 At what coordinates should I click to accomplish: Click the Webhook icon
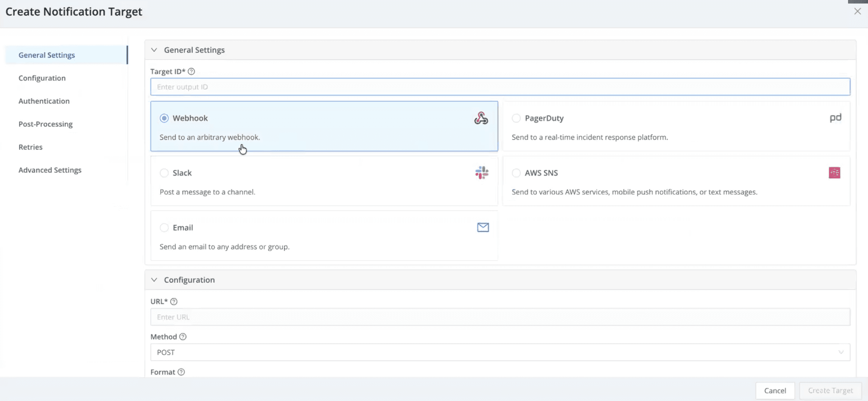(481, 118)
